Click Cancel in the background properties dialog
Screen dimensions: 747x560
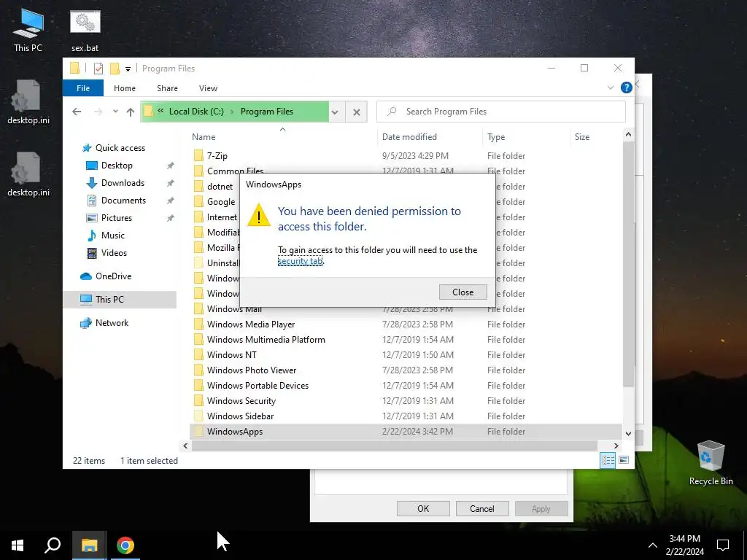(482, 508)
